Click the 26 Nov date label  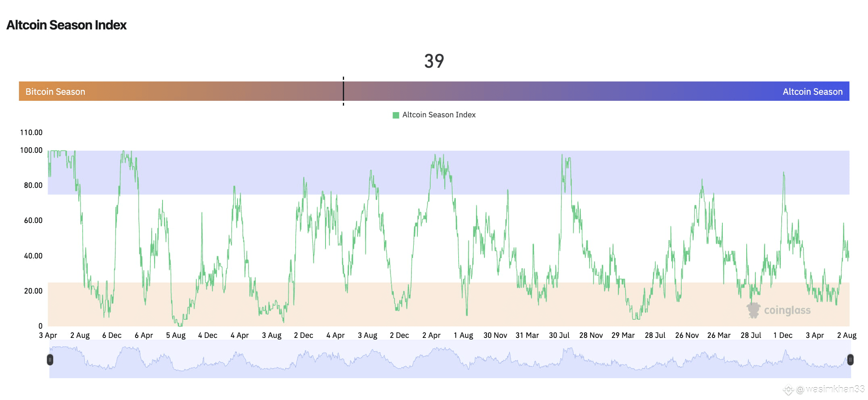point(687,335)
